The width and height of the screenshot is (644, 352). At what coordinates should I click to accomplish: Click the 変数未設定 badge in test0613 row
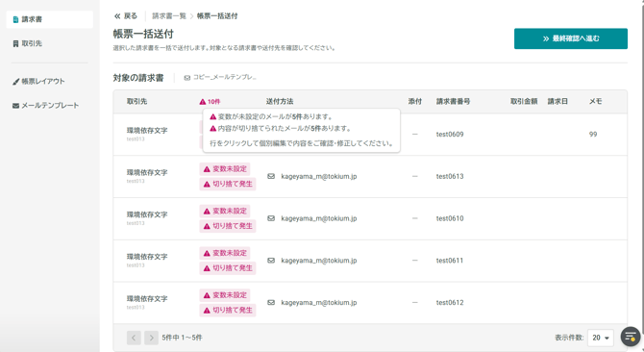[x=225, y=169]
